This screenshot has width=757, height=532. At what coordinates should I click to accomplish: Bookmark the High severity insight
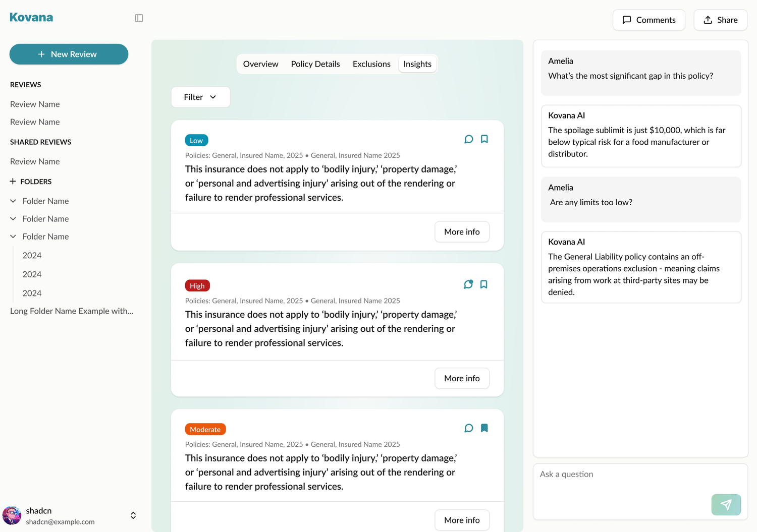(x=483, y=284)
